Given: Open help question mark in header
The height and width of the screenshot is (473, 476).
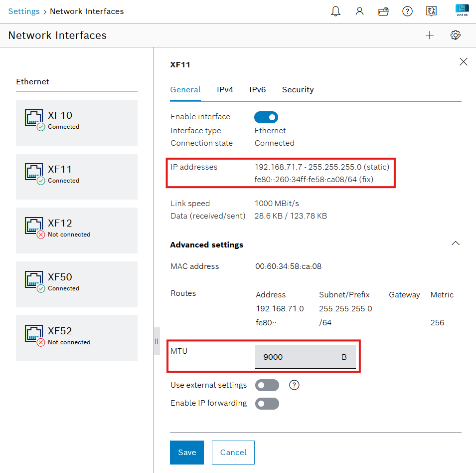Looking at the screenshot, I should point(407,11).
